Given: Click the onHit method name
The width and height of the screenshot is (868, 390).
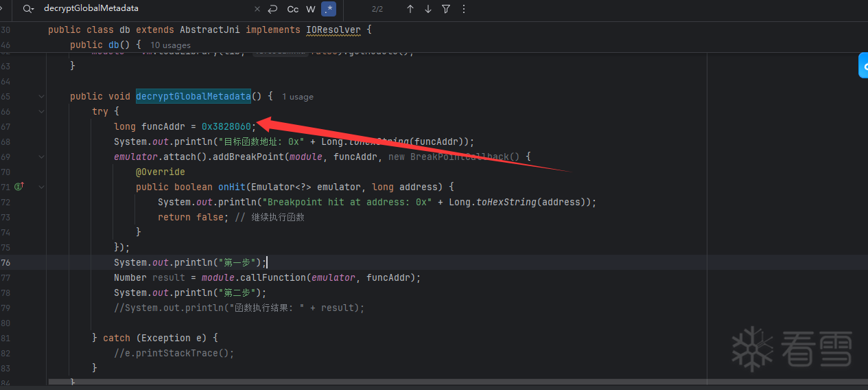Looking at the screenshot, I should pos(232,187).
